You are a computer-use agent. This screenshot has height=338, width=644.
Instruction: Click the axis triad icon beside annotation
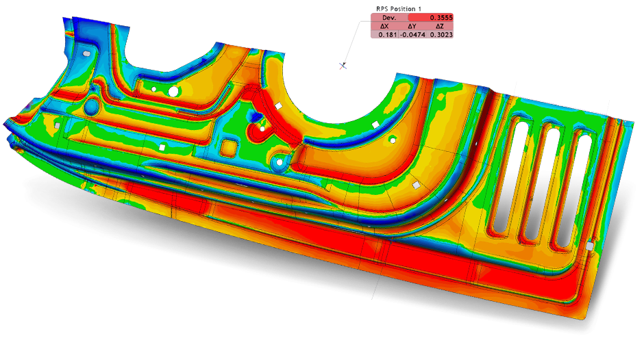tap(343, 65)
